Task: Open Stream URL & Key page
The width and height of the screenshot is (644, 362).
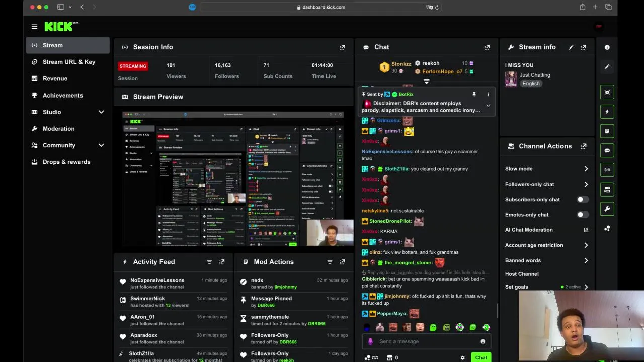Action: point(67,62)
